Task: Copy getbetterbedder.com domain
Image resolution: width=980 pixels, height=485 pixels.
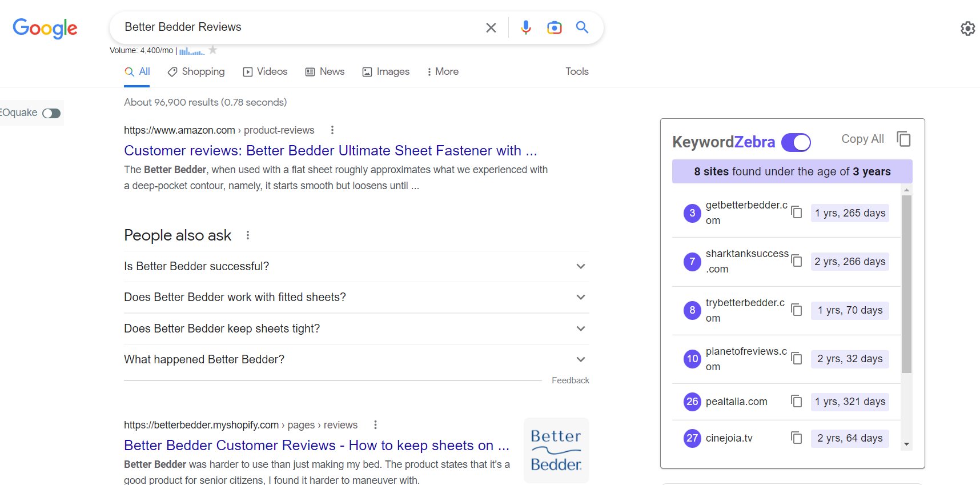Action: [797, 213]
